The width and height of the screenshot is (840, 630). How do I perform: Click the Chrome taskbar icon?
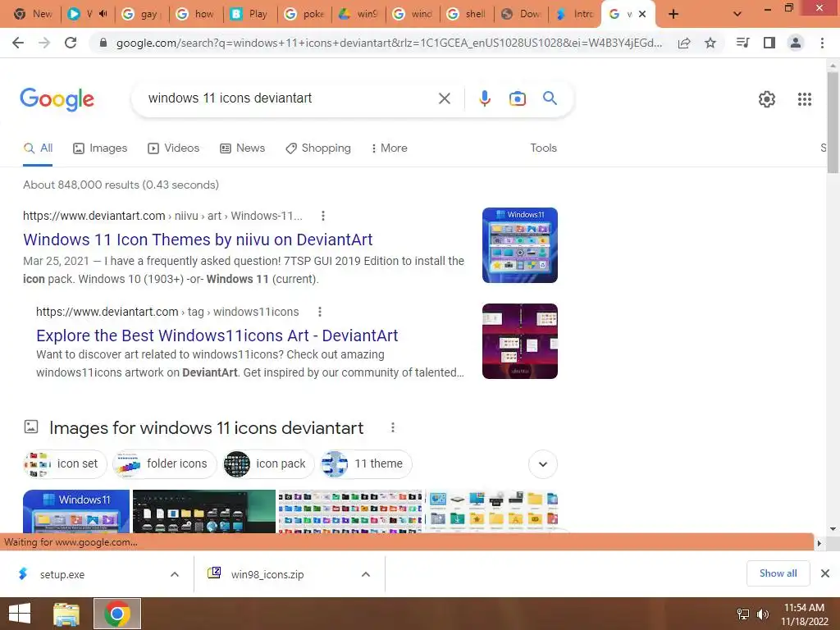(x=117, y=614)
